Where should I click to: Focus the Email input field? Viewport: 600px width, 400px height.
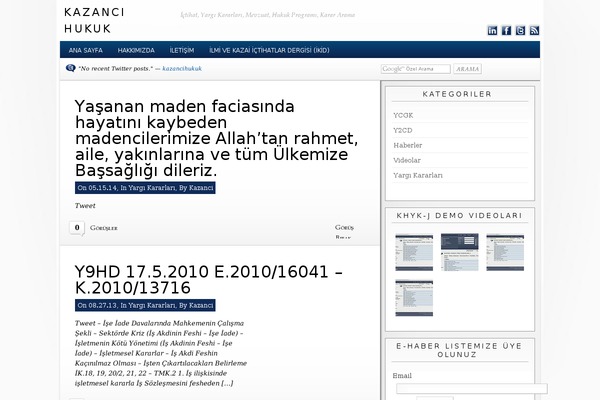coord(472,389)
